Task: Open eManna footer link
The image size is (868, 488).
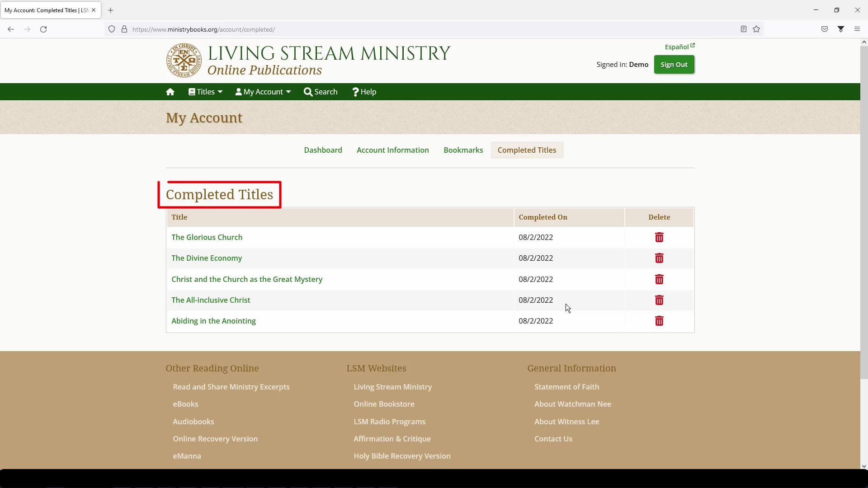Action: 187,456
